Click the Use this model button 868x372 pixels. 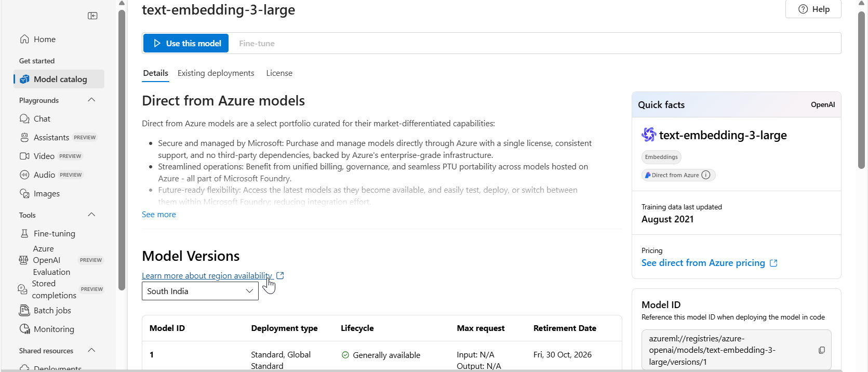(x=186, y=44)
